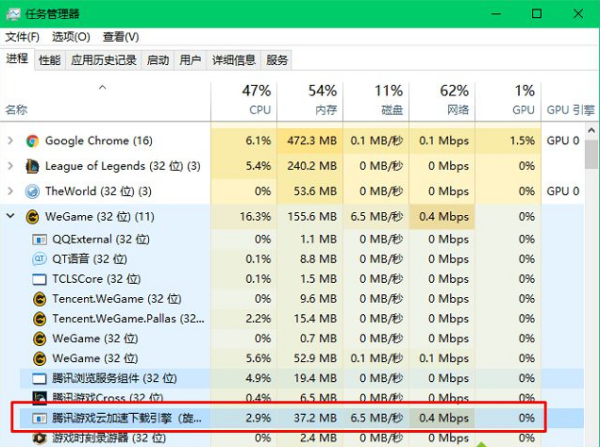Viewport: 600px width, 447px height.
Task: Click the Tencent.WeGame.Pallas process icon
Action: (39, 319)
